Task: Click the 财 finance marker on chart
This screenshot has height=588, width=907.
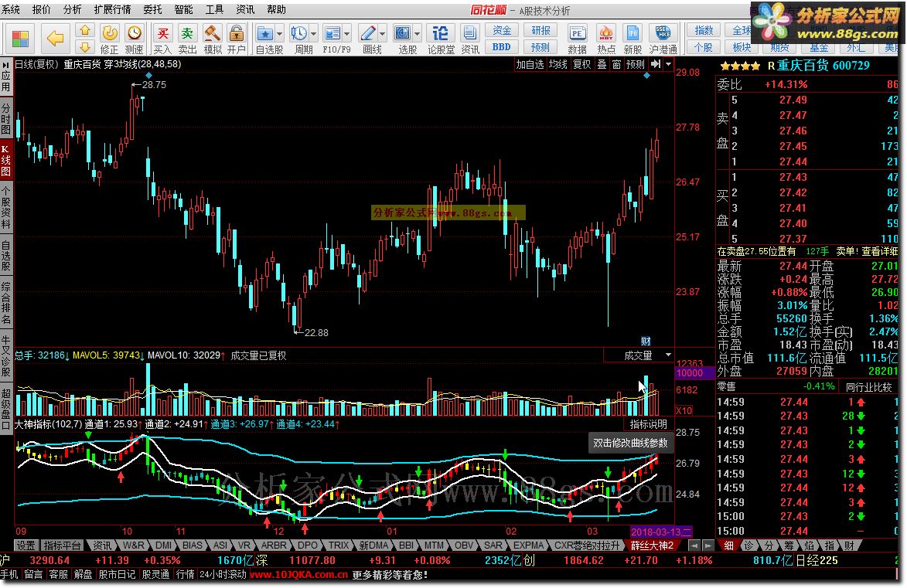Action: pos(646,341)
